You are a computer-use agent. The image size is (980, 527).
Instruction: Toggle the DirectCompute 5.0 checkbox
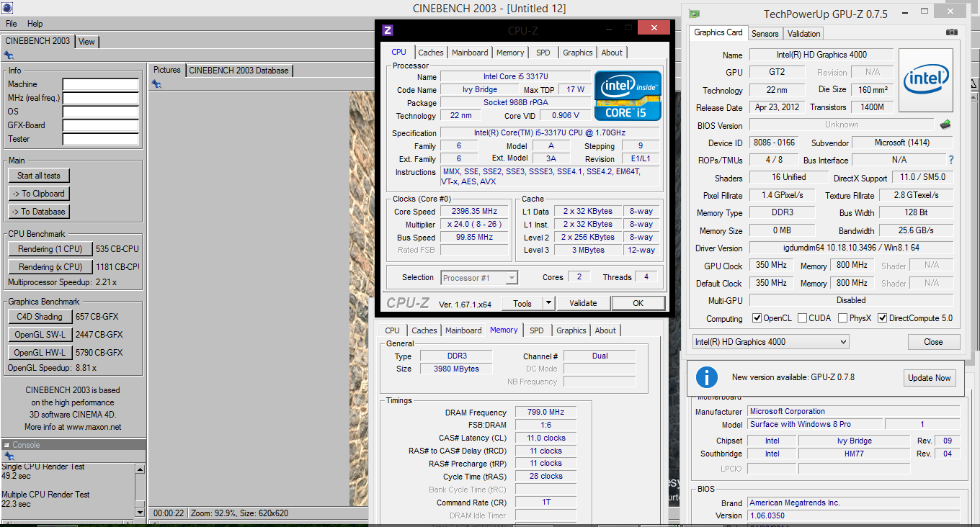pos(882,318)
